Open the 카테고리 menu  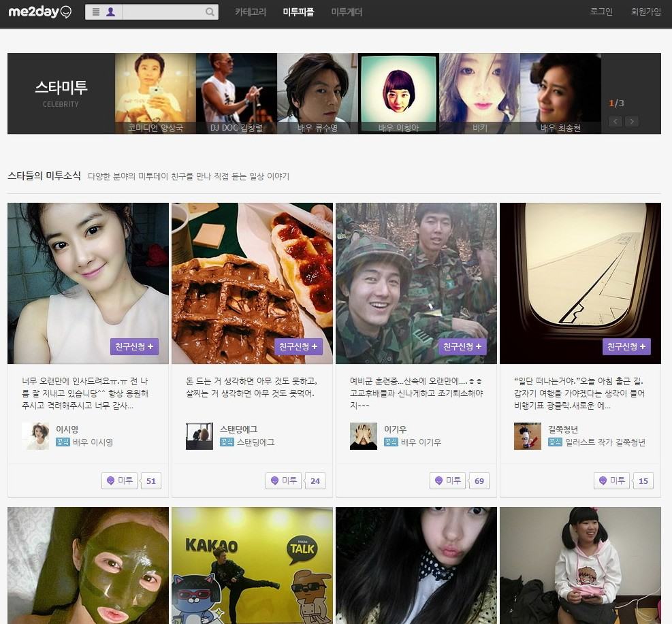(x=250, y=12)
